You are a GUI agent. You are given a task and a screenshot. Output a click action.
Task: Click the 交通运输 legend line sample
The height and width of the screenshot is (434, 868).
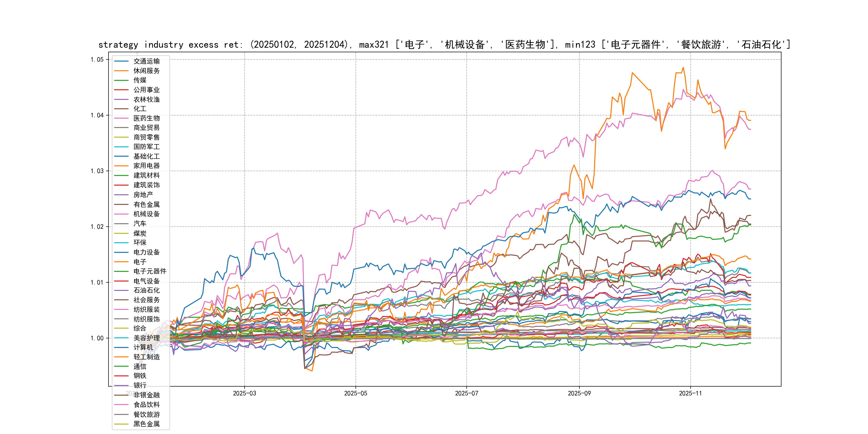pyautogui.click(x=121, y=61)
